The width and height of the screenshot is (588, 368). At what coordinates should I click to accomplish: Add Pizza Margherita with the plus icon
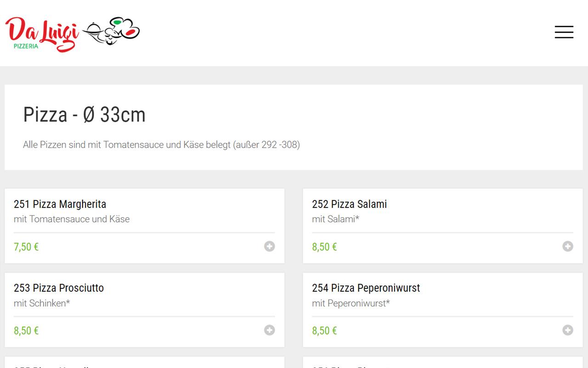point(269,247)
